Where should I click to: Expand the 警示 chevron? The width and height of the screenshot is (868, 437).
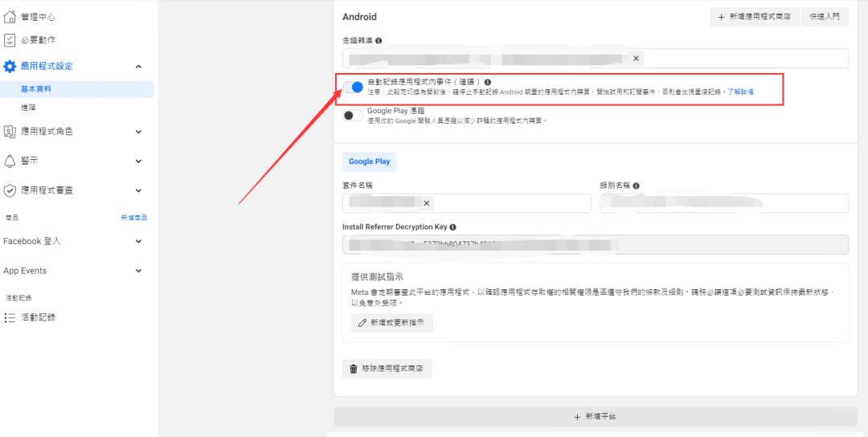point(138,161)
